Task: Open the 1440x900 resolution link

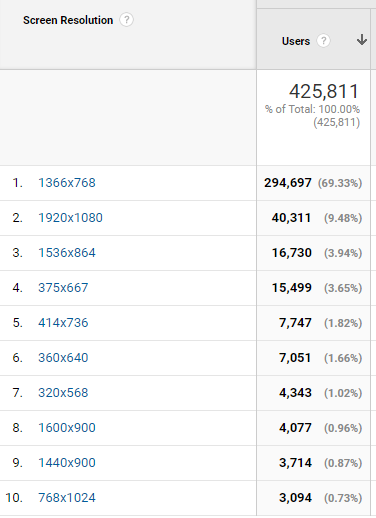Action: coord(67,463)
